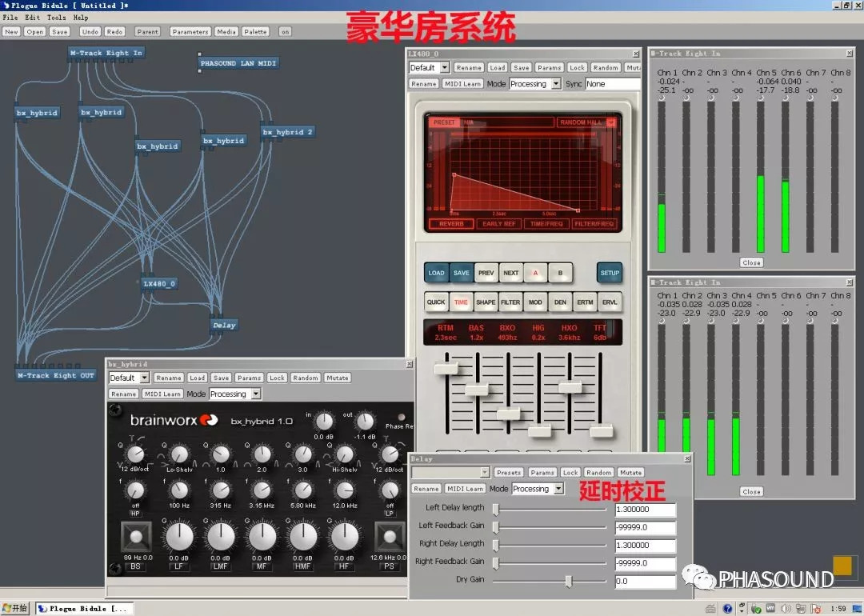Open the Default preset dropdown on bx_hybrid
Image resolution: width=864 pixels, height=616 pixels.
click(x=129, y=377)
